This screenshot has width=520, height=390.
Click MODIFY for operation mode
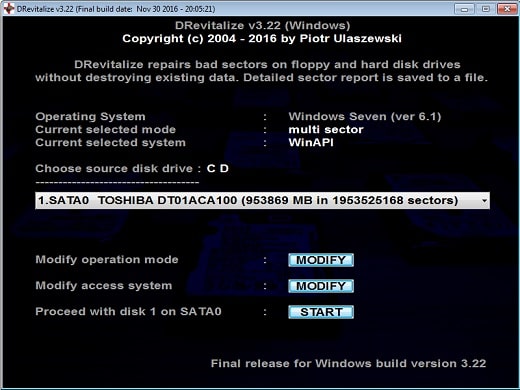[x=321, y=260]
